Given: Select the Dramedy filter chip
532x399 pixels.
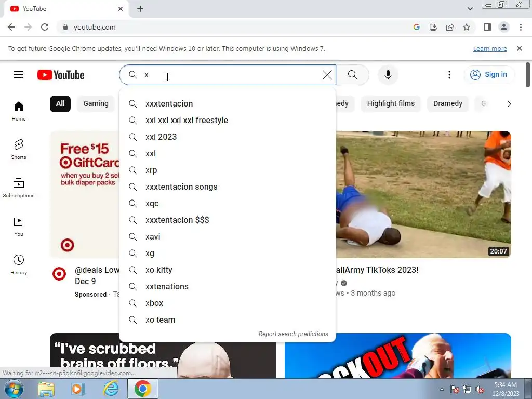Looking at the screenshot, I should coord(447,103).
